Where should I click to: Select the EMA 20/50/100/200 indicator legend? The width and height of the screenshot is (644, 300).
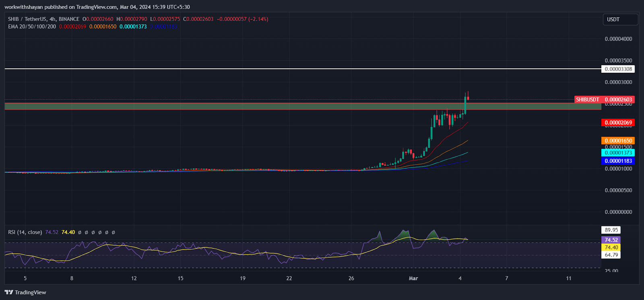coord(32,27)
